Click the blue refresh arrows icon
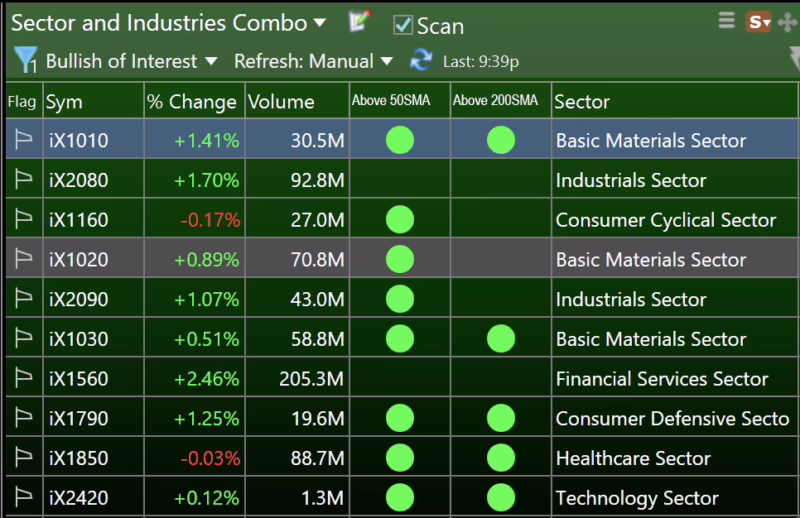 tap(421, 61)
